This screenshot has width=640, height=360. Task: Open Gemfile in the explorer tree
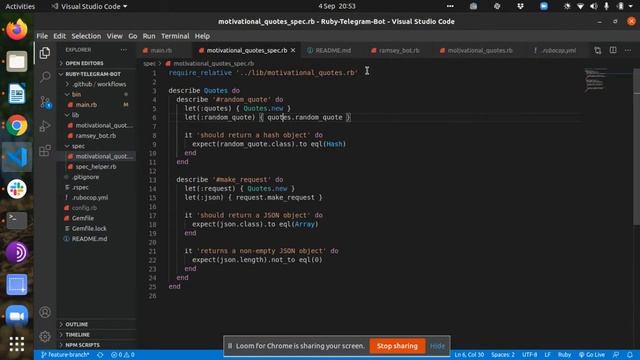82,218
